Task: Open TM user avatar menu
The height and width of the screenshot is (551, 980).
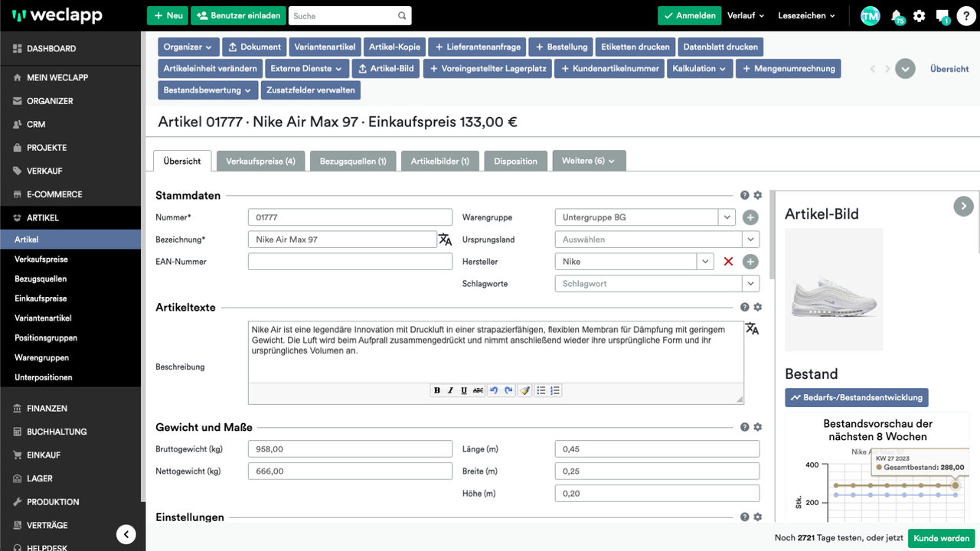Action: point(870,15)
